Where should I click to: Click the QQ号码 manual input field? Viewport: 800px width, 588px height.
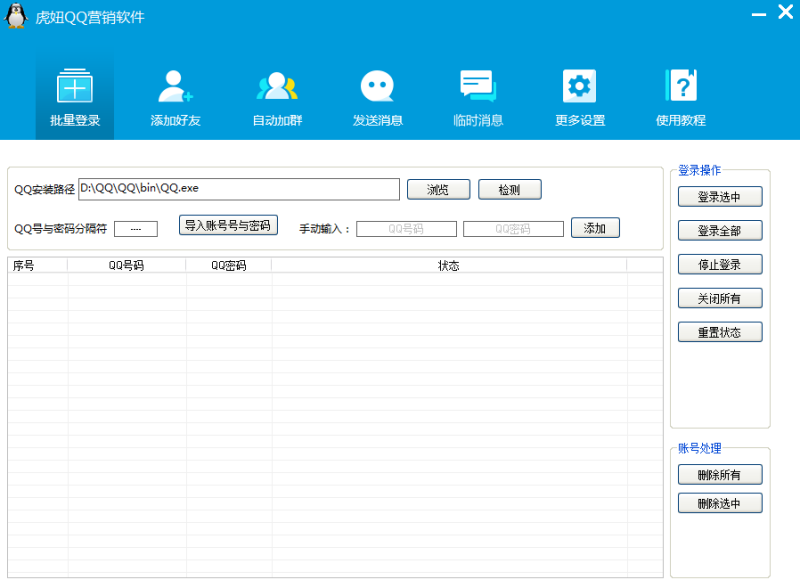click(406, 229)
